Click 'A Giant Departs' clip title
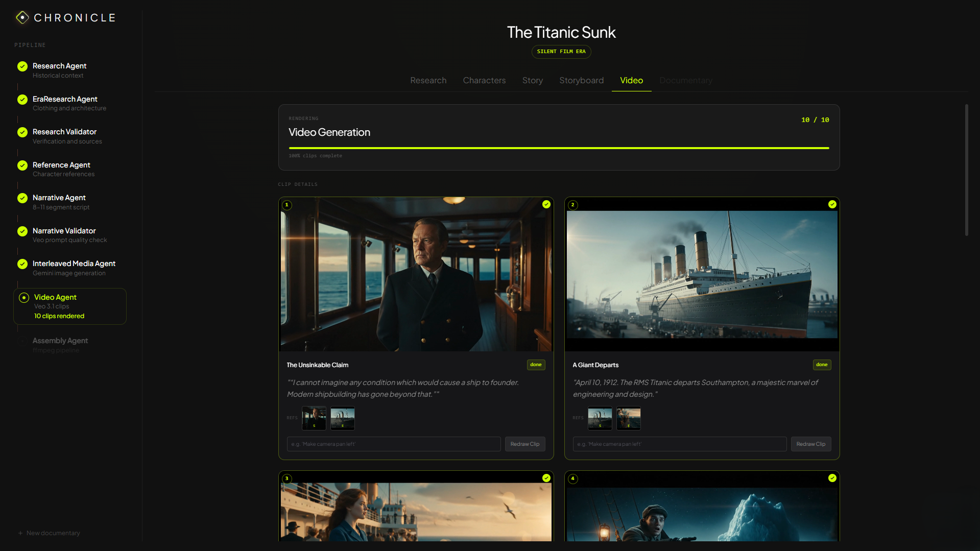Screen dimensions: 980x551 pos(595,365)
